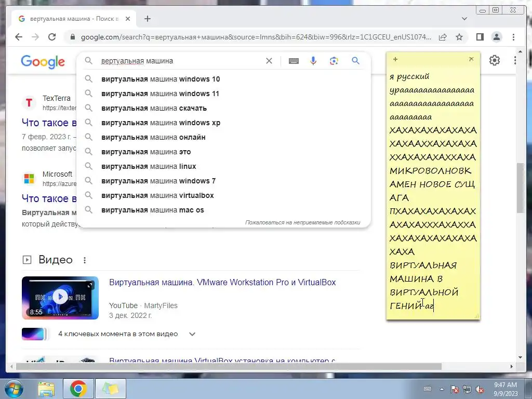Viewport: 532px width, 399px height.
Task: Click the scroll down arrow on the page
Action: [x=520, y=357]
